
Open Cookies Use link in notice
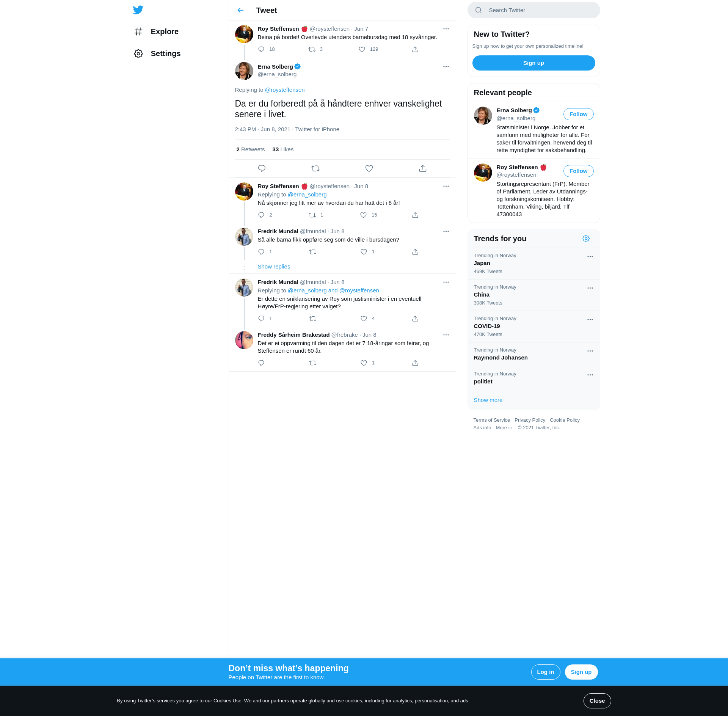click(x=227, y=701)
